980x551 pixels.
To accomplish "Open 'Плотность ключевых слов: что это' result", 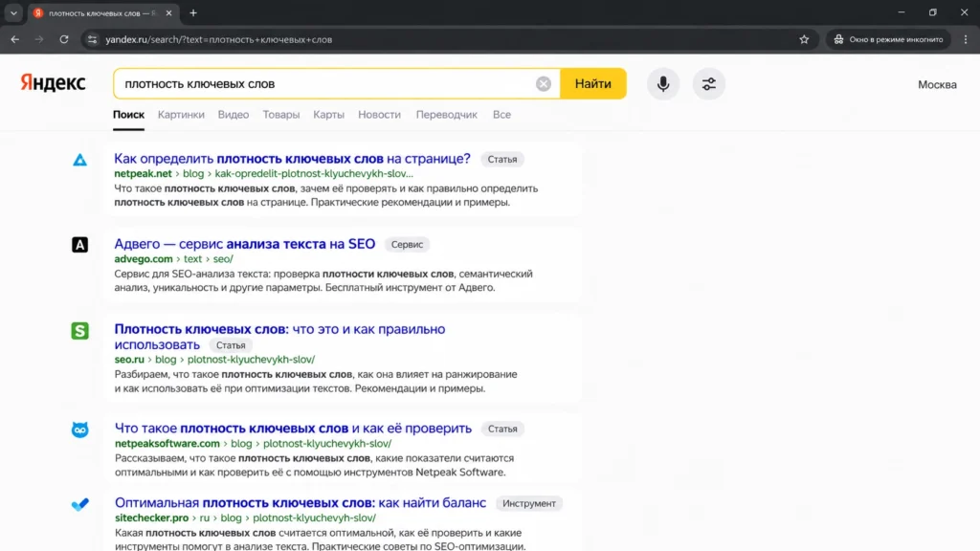I will coord(279,337).
